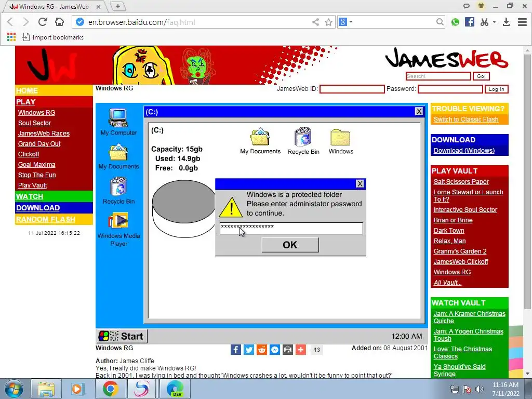Screen dimensions: 532x399
Task: Click Import bookmarks in bookmarks bar
Action: [x=54, y=37]
